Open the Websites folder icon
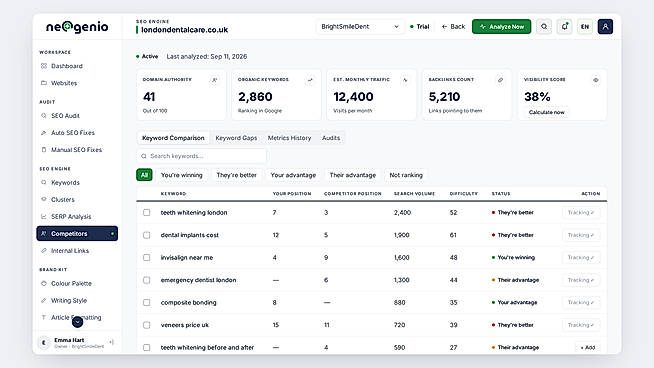654x368 pixels. pyautogui.click(x=44, y=83)
